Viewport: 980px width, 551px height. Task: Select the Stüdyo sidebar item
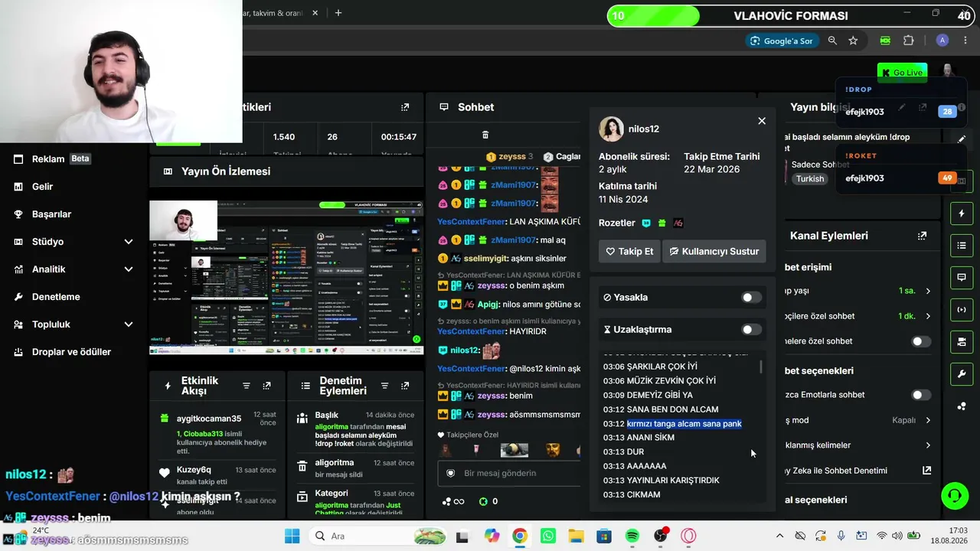point(47,242)
